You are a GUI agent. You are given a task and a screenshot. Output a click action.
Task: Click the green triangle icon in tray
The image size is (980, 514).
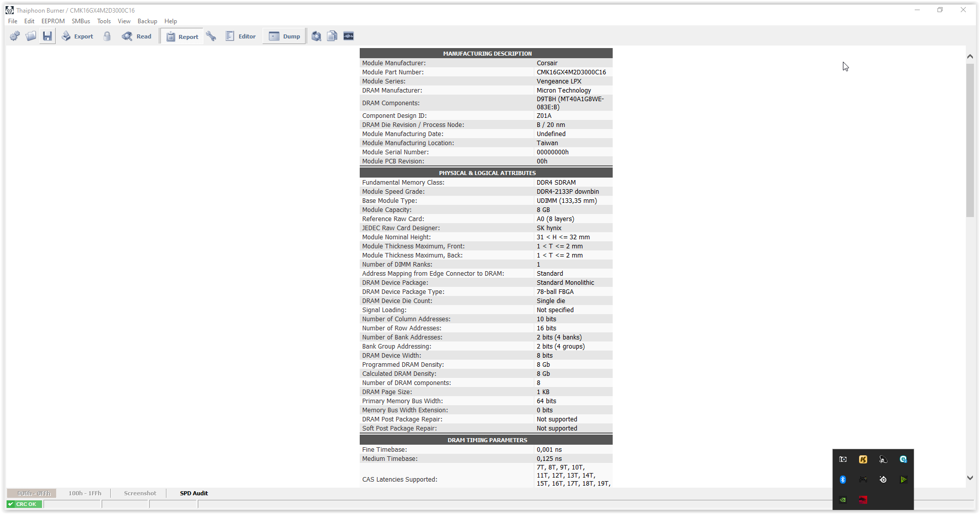[904, 480]
